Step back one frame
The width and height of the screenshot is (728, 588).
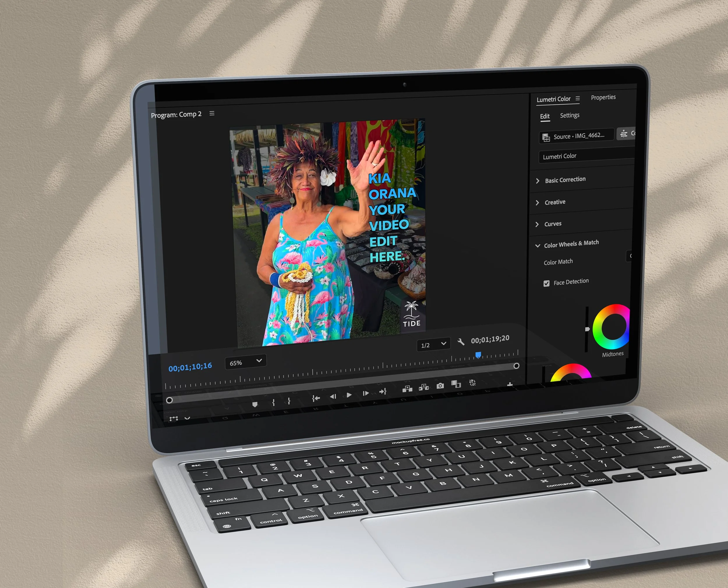click(x=333, y=396)
